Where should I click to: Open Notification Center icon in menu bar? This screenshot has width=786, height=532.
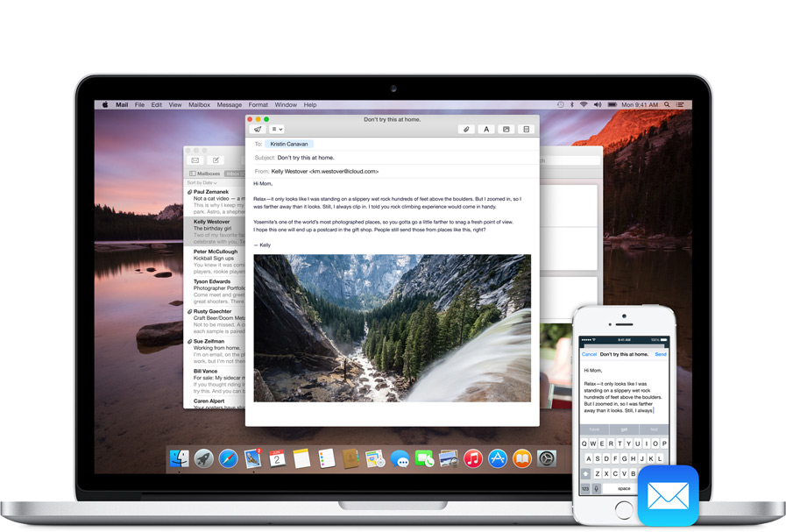(680, 105)
